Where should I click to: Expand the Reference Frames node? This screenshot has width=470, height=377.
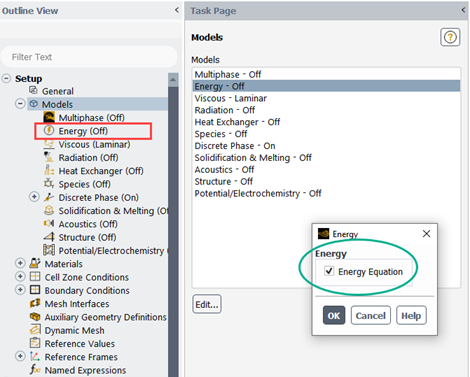(20, 356)
